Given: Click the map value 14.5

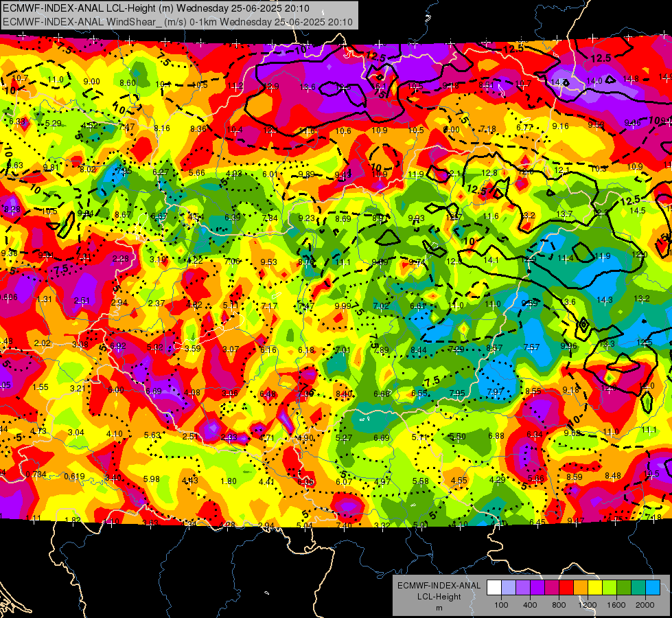Looking at the screenshot, I should (x=638, y=211).
